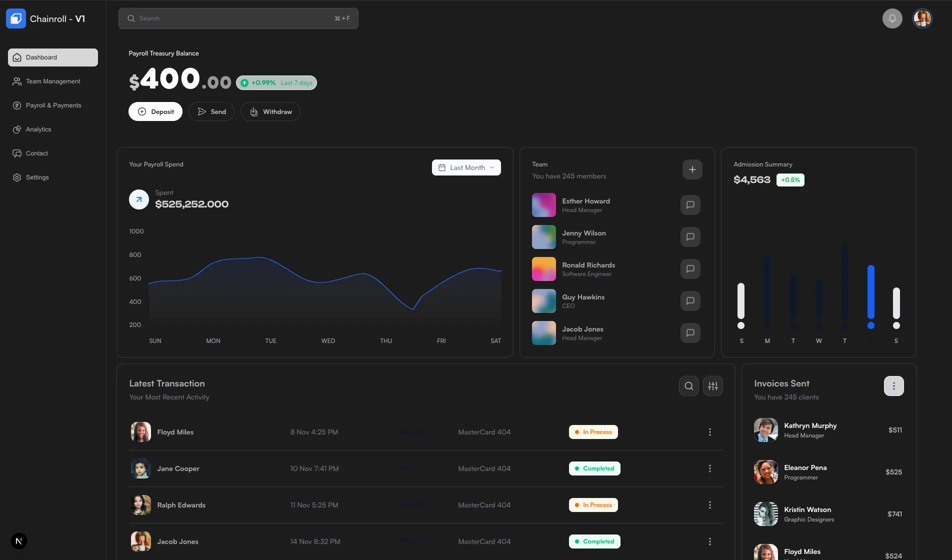Add a new team member with plus icon

tap(692, 169)
